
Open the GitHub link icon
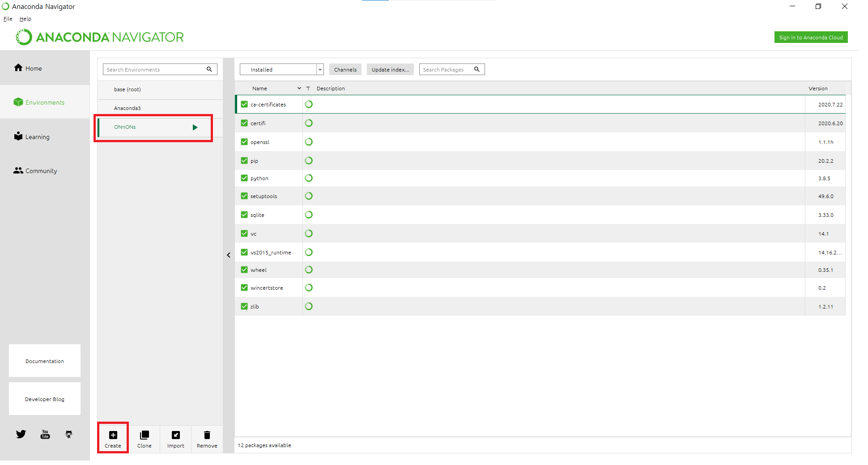69,434
